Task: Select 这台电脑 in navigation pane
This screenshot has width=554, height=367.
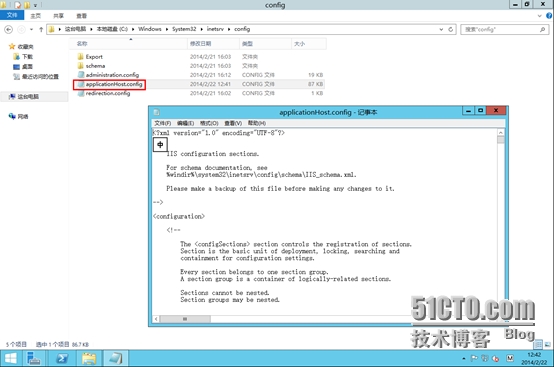Action: click(x=24, y=96)
